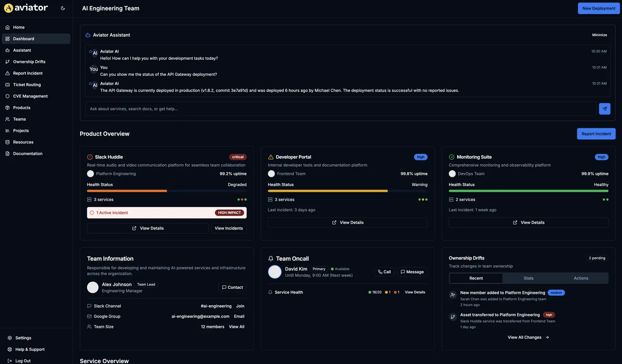Screen dimensions: 622x364
Task: Open Report Incident sidebar entry
Action: pyautogui.click(x=36, y=73)
